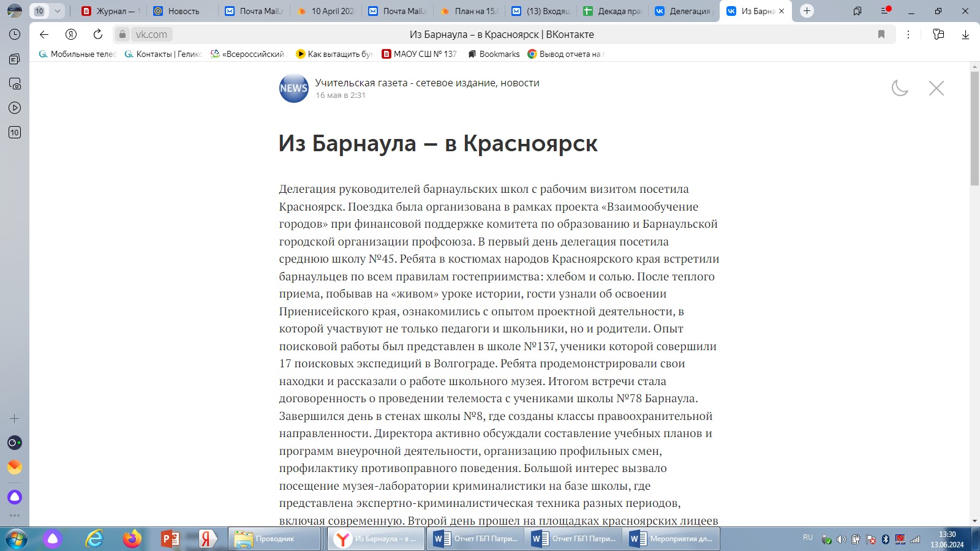Go back with the browser back arrow
This screenshot has height=551, width=980.
(x=43, y=34)
